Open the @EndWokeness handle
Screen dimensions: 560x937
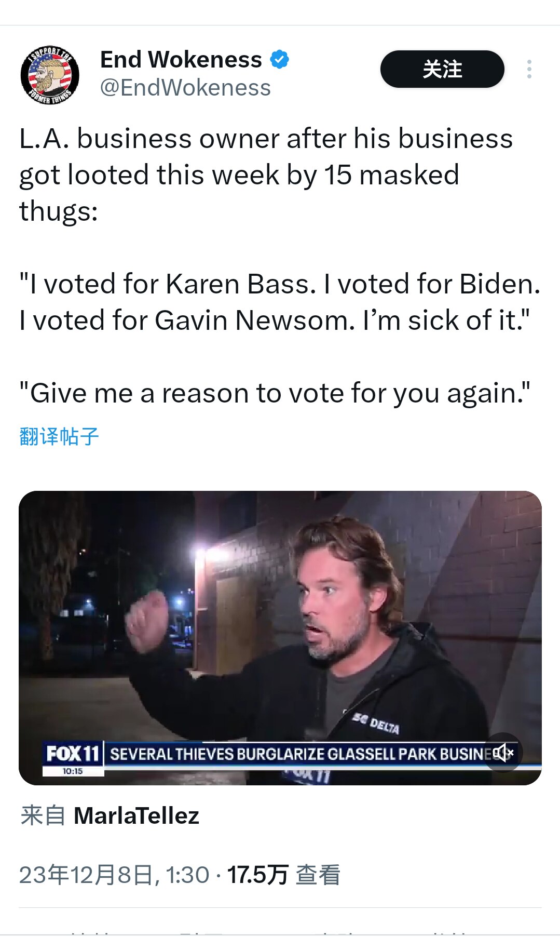tap(185, 88)
